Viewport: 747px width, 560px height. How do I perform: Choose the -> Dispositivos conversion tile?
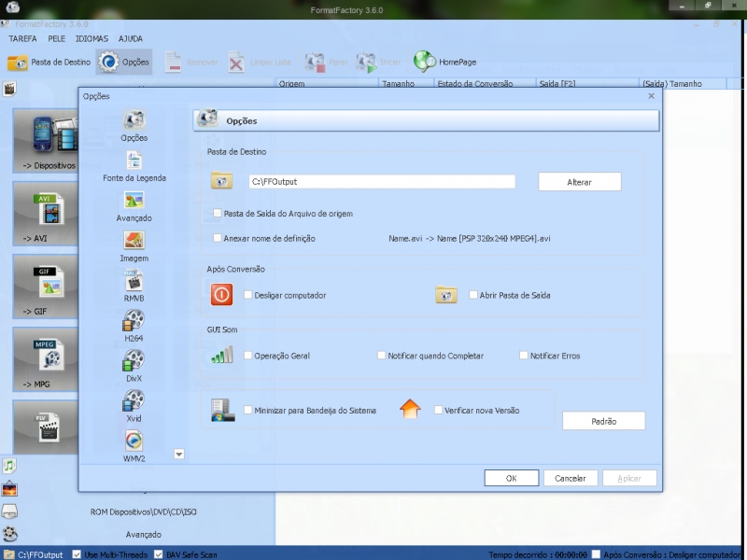46,141
